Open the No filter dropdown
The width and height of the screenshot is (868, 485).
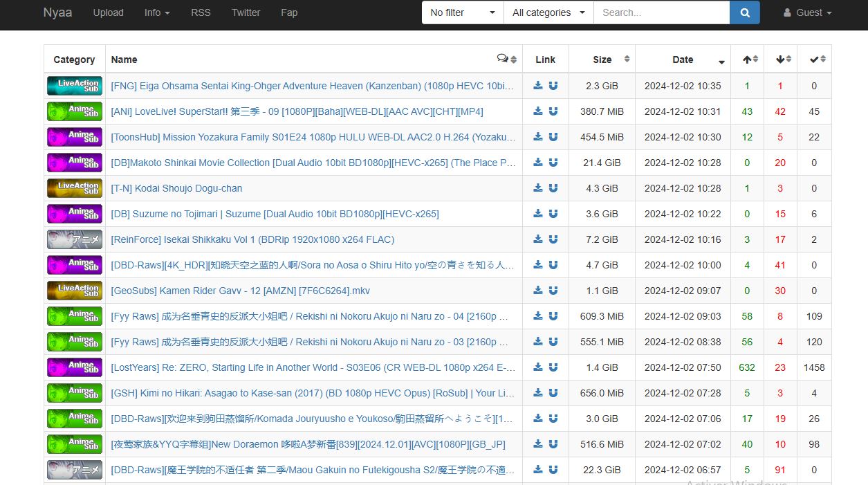pyautogui.click(x=463, y=12)
